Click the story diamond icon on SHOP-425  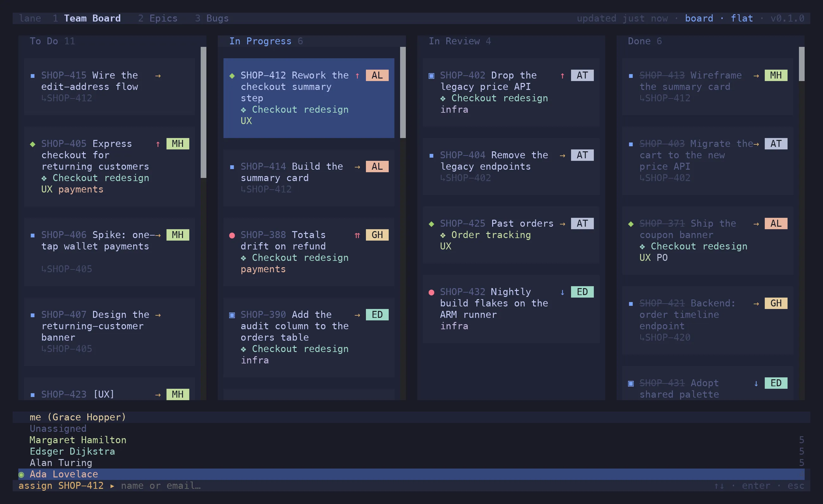pos(431,224)
